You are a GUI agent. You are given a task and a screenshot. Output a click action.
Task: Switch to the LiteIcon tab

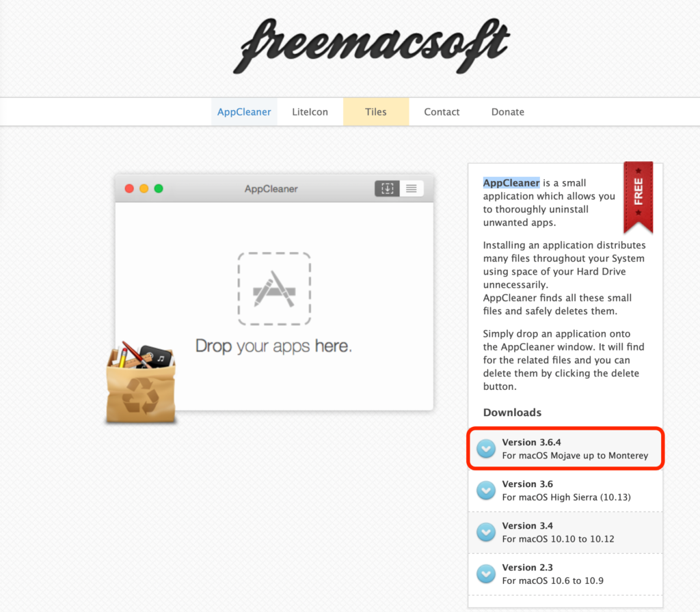[x=310, y=111]
